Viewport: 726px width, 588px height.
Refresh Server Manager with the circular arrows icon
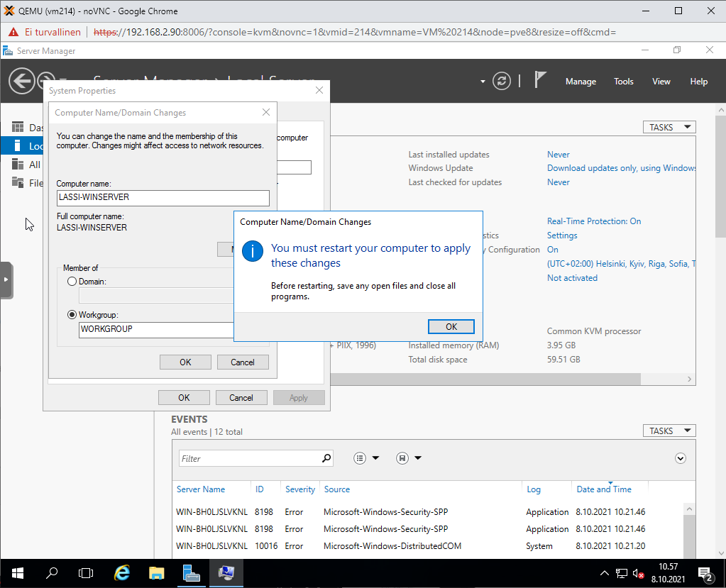click(x=502, y=82)
